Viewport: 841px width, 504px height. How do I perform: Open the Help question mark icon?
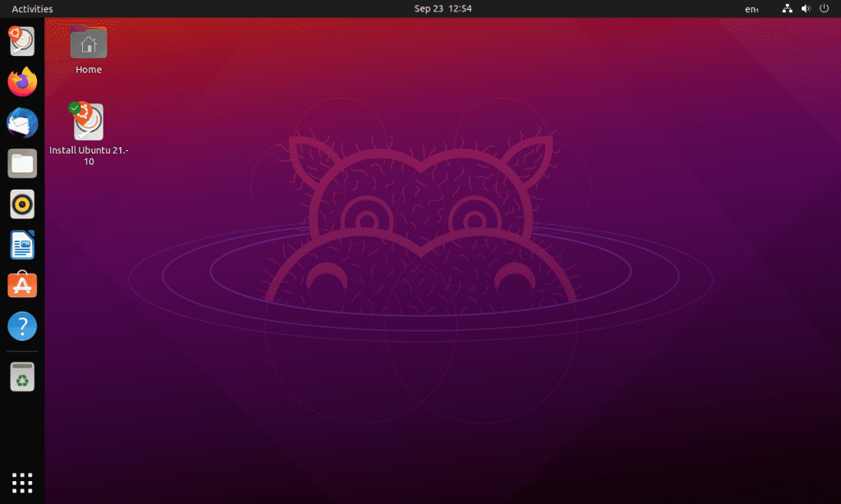click(x=22, y=326)
